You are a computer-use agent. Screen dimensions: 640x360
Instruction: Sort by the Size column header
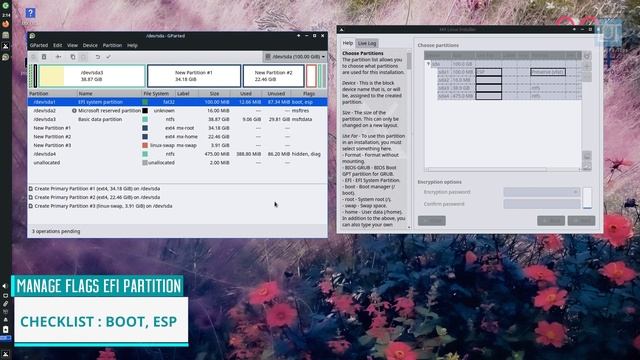pos(214,93)
